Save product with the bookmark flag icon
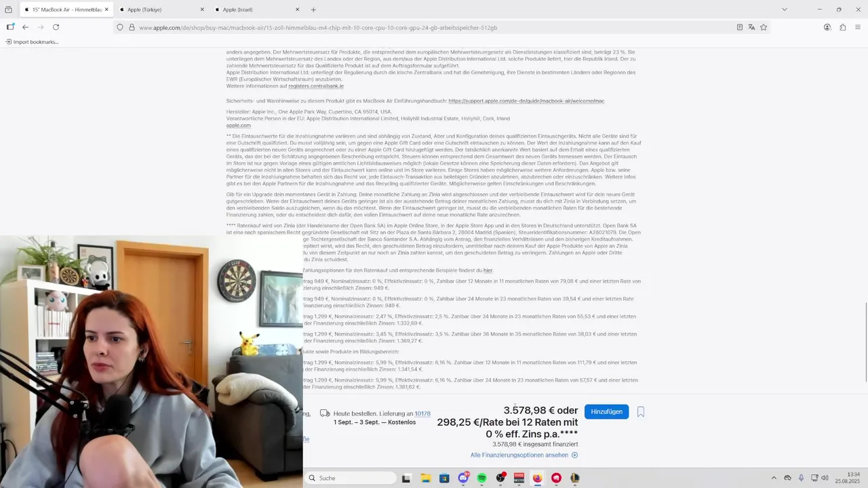This screenshot has width=868, height=488. pyautogui.click(x=640, y=411)
